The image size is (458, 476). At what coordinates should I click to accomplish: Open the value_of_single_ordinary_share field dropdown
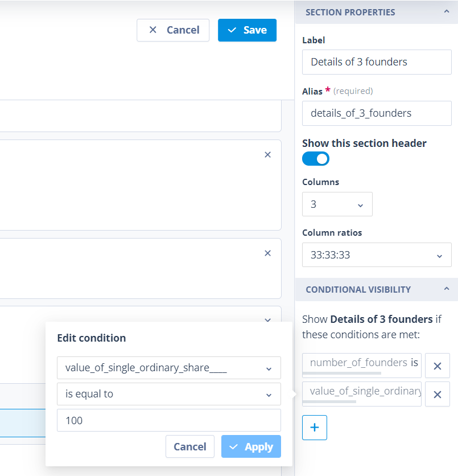coord(169,368)
